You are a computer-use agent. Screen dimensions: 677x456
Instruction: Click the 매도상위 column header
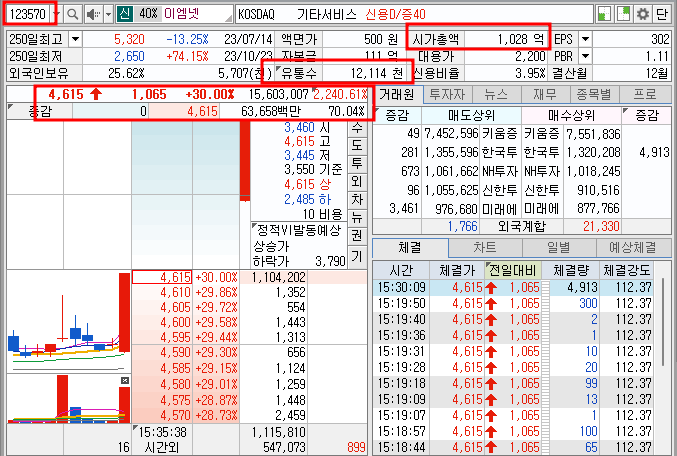pyautogui.click(x=471, y=115)
